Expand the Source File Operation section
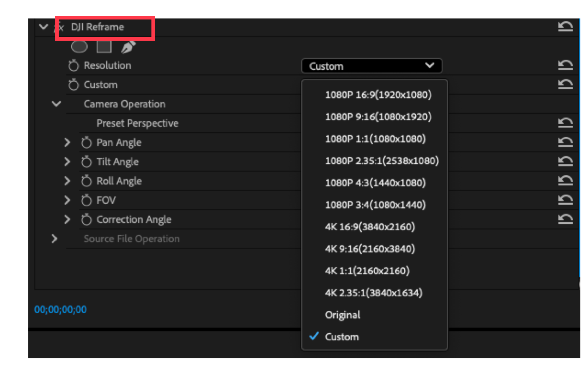 click(54, 238)
